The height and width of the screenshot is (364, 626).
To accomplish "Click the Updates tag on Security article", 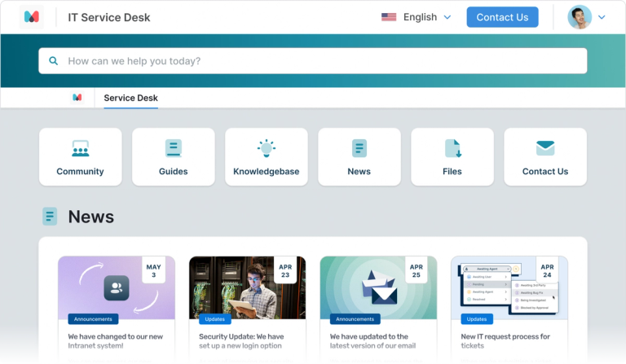I will pyautogui.click(x=215, y=319).
